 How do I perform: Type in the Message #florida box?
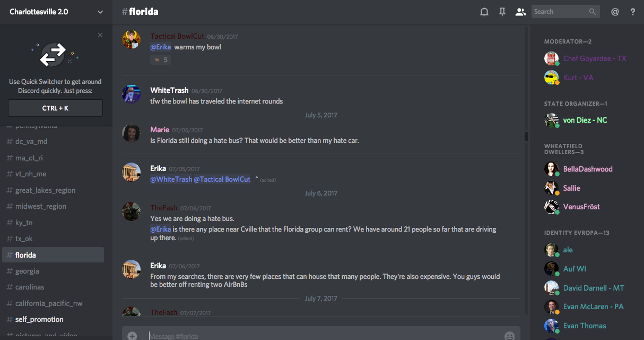tap(318, 336)
